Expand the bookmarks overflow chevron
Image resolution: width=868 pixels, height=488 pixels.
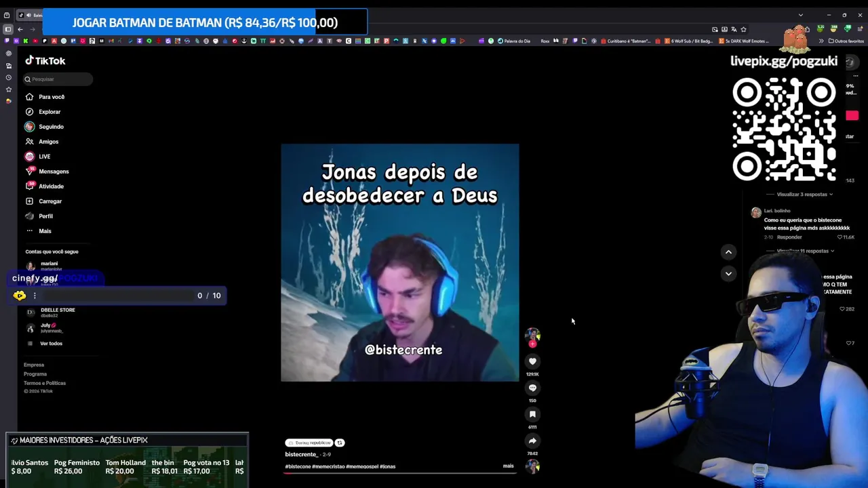pos(823,41)
